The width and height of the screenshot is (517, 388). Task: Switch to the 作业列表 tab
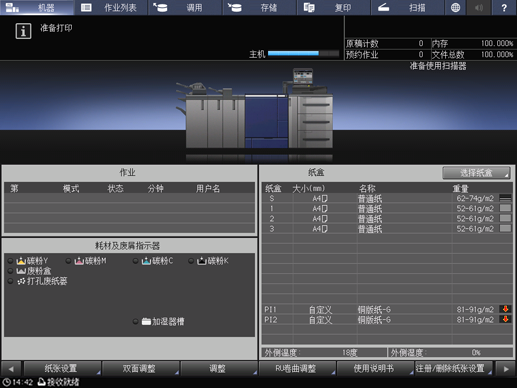(x=111, y=7)
